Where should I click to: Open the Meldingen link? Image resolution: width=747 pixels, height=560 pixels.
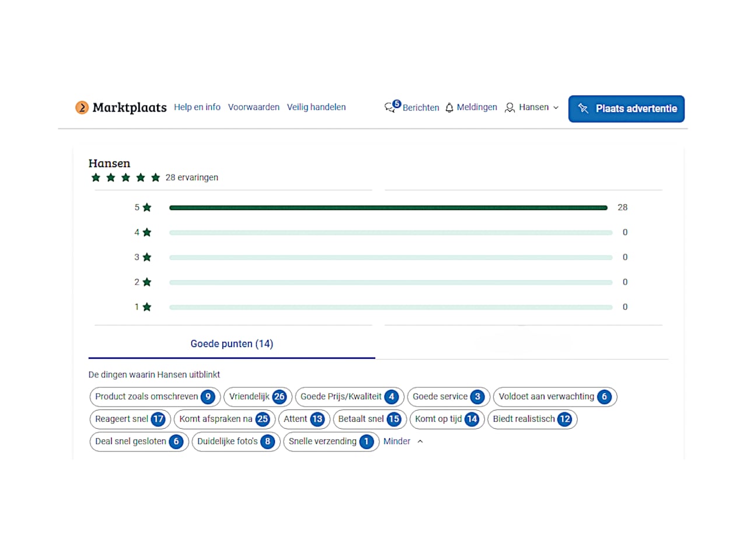pos(477,107)
